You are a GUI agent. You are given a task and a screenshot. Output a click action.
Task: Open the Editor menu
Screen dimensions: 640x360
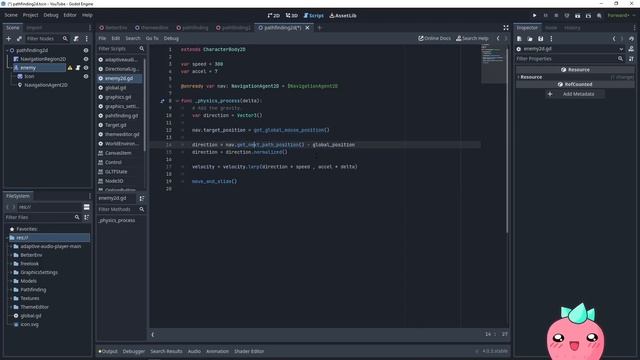pos(70,15)
